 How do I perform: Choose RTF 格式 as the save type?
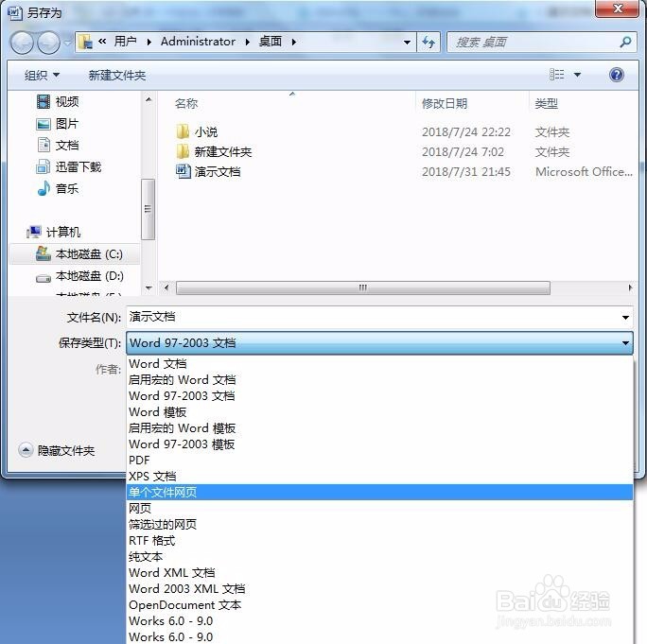click(379, 540)
